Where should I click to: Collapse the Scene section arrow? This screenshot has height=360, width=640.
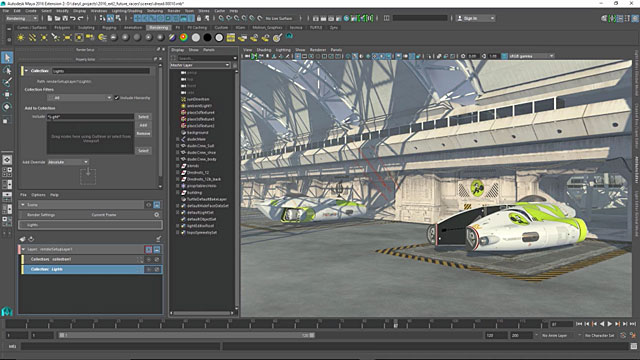23,205
